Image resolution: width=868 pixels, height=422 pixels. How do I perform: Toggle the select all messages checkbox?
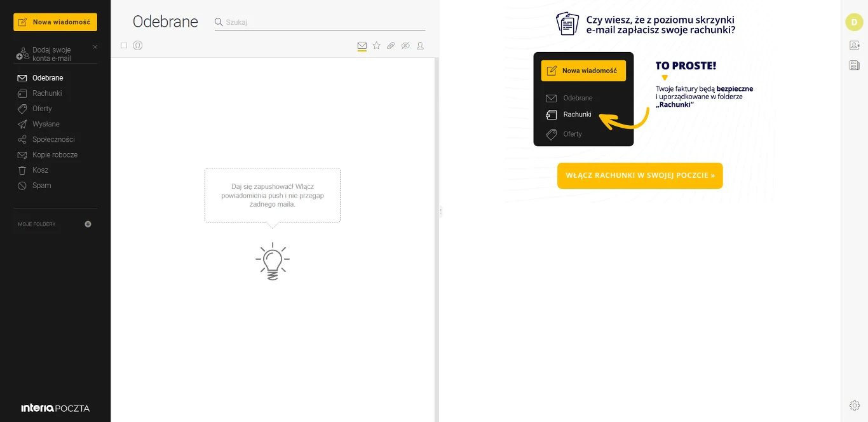pyautogui.click(x=124, y=46)
